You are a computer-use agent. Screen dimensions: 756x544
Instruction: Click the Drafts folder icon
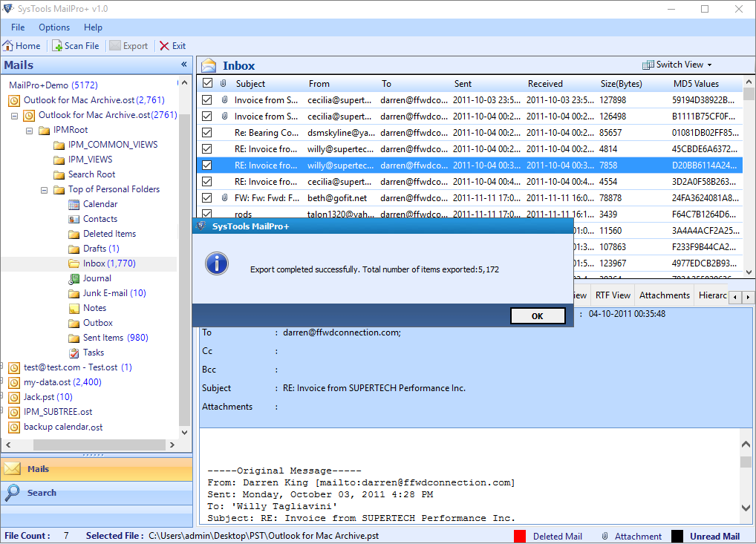(x=74, y=249)
